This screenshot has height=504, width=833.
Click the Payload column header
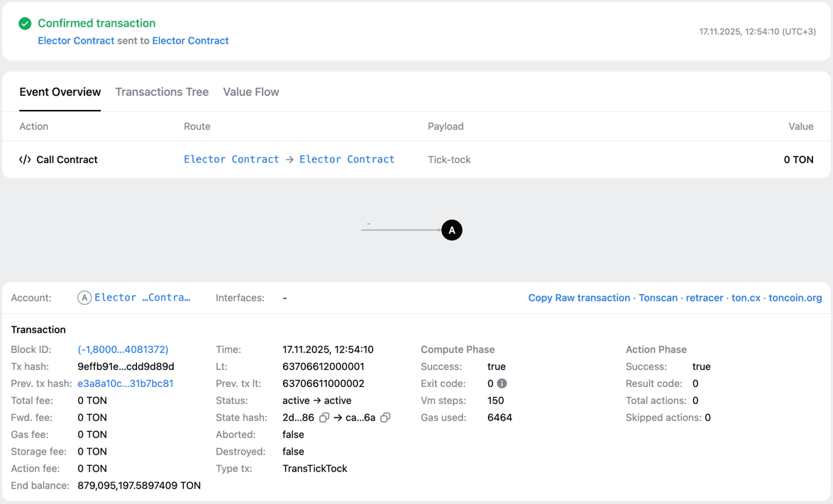[446, 126]
